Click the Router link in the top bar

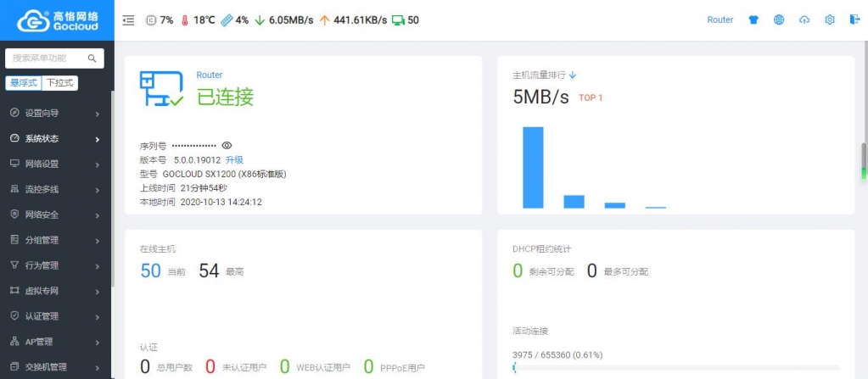(720, 20)
